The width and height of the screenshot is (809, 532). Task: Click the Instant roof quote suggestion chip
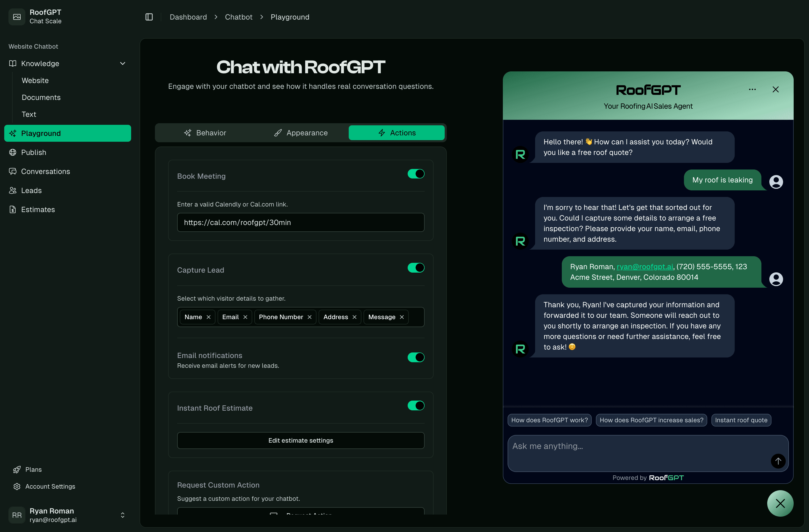coord(741,420)
